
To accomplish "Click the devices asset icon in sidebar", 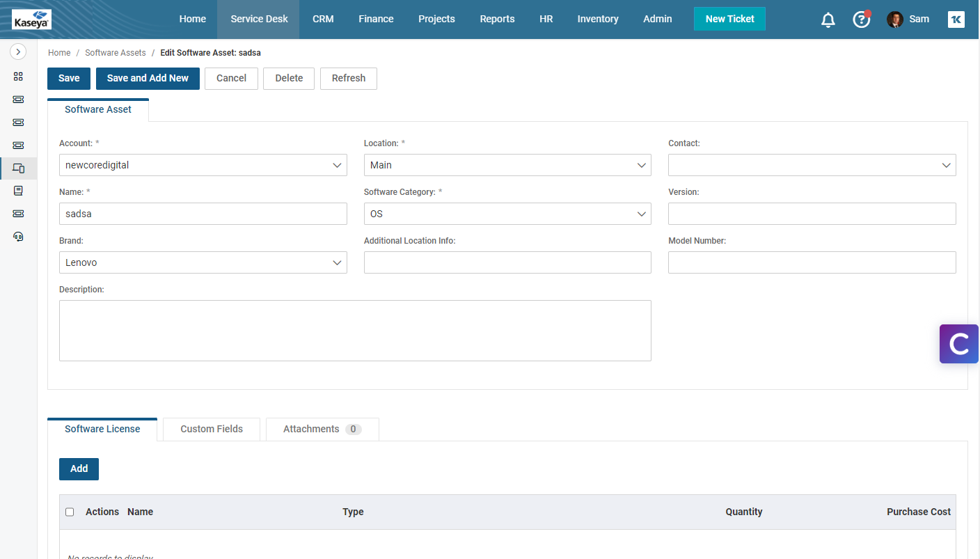I will coord(19,168).
